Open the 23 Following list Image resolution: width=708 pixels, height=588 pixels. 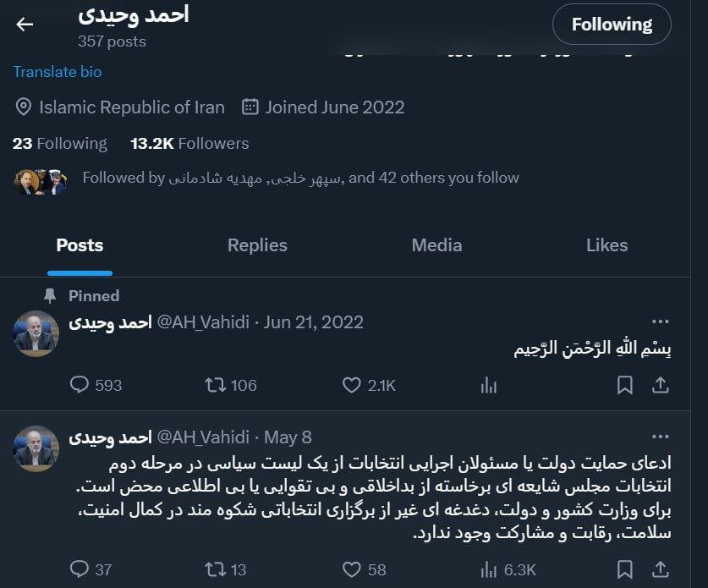pyautogui.click(x=60, y=144)
